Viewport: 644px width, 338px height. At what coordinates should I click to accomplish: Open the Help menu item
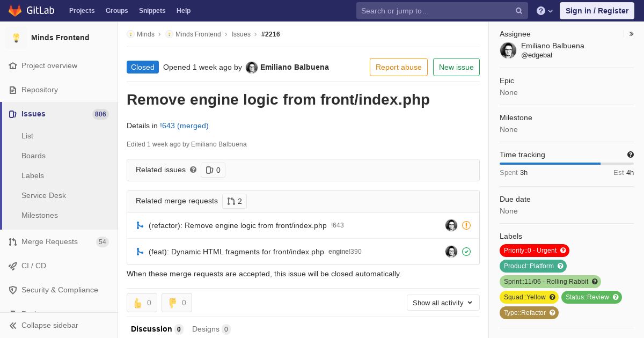(184, 11)
